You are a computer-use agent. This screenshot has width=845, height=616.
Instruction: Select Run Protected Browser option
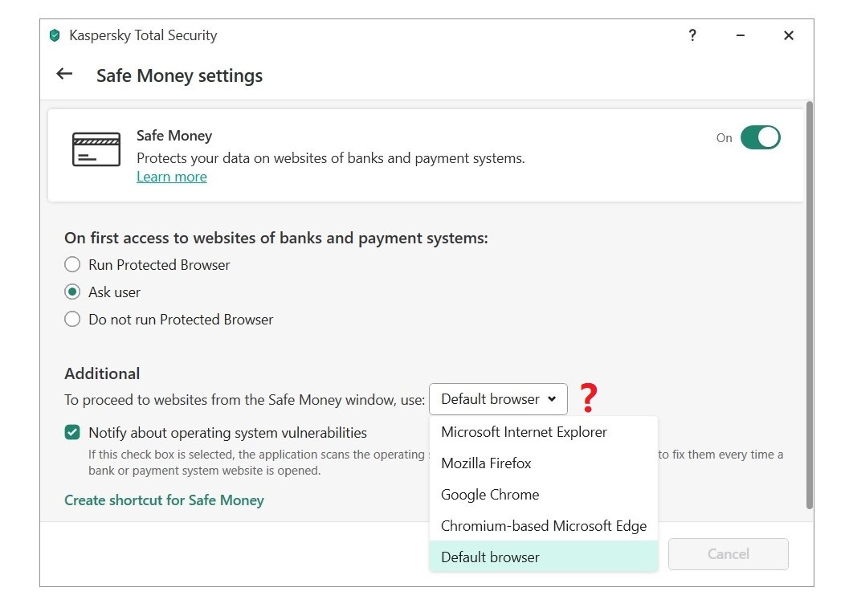coord(73,264)
